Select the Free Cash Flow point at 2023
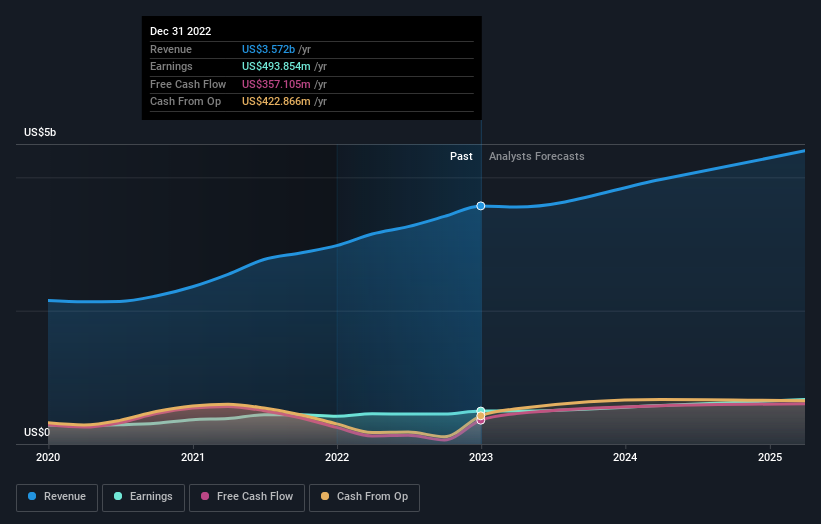 pyautogui.click(x=481, y=420)
